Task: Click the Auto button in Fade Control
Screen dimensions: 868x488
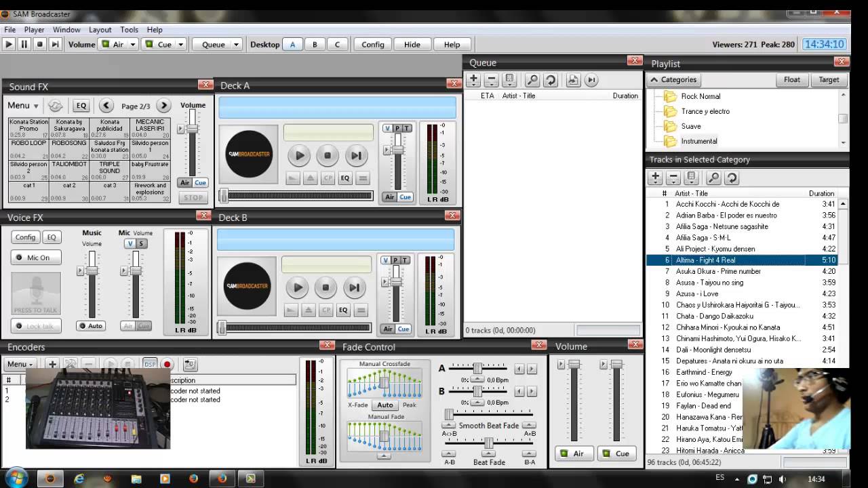Action: tap(385, 405)
